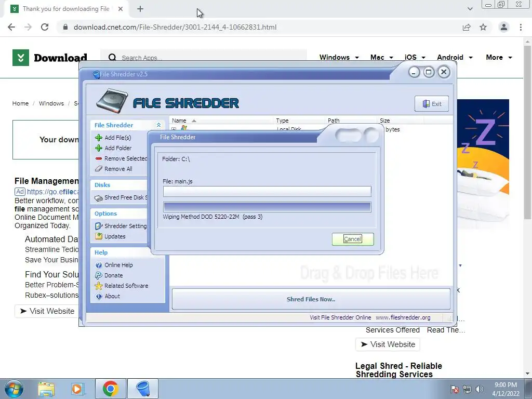Open Windows Explorer from the taskbar
The image size is (532, 399).
click(46, 389)
